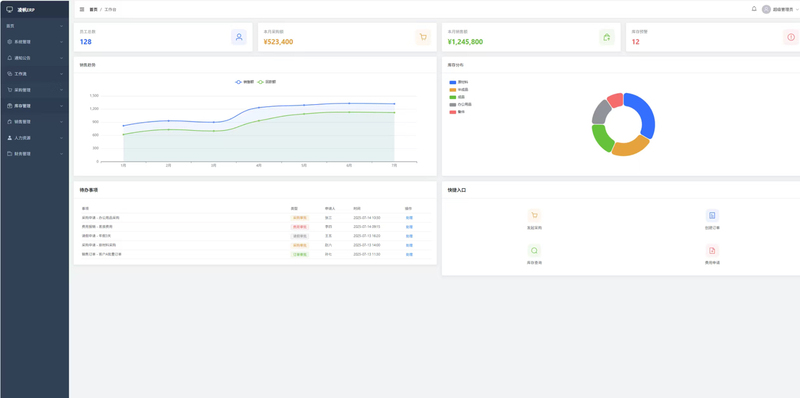This screenshot has height=398, width=800.
Task: Expand the sidebar item with folder icon
Action: click(x=35, y=154)
